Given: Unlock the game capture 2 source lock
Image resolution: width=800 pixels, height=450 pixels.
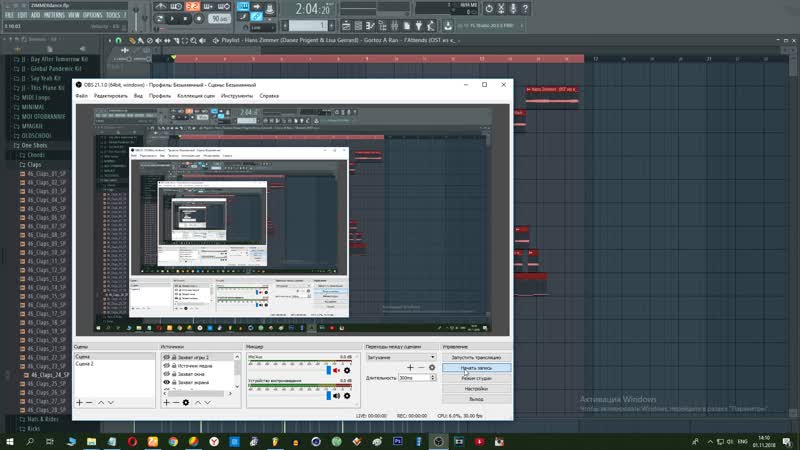Looking at the screenshot, I should coord(174,358).
